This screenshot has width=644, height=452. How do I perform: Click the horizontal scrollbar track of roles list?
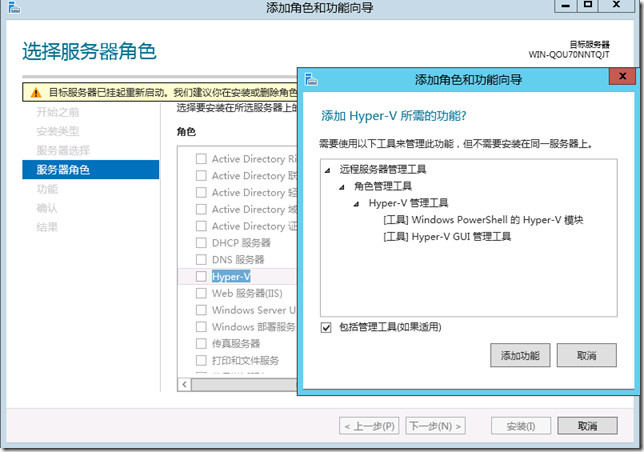click(244, 385)
